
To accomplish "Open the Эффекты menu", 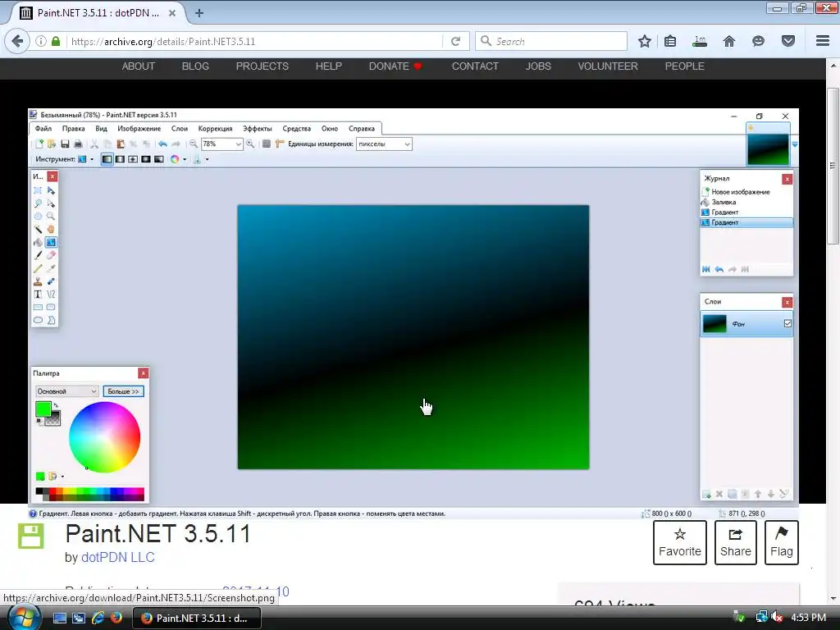I will (x=257, y=129).
